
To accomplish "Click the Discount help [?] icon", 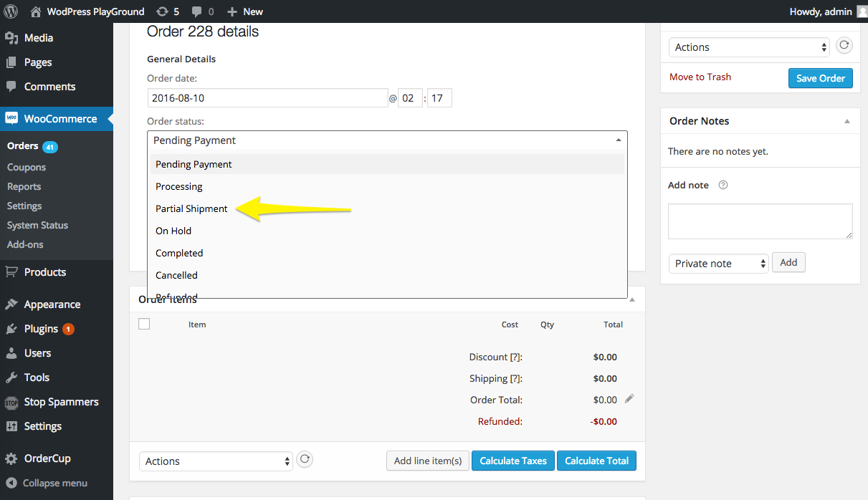I will tap(515, 357).
